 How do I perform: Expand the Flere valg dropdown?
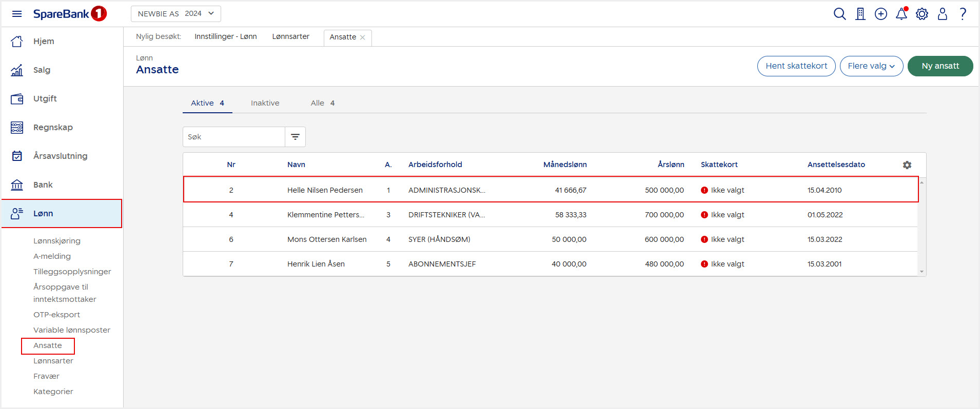pyautogui.click(x=871, y=66)
